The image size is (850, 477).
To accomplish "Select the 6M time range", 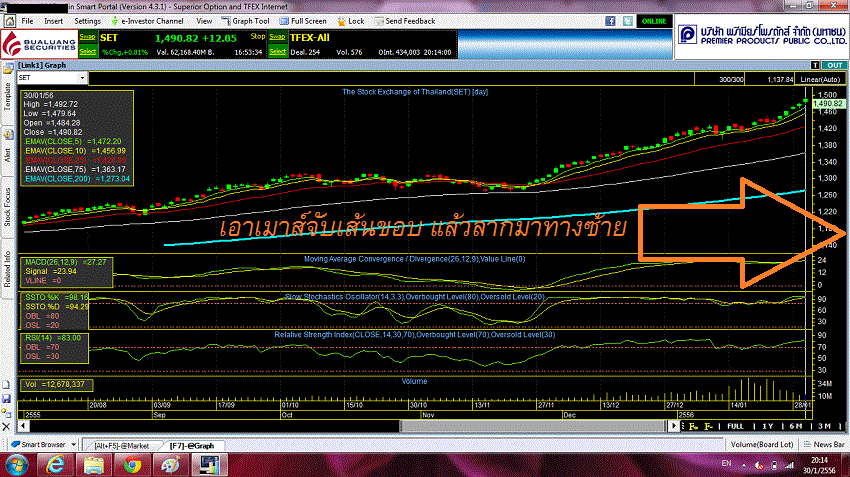I will tap(795, 427).
